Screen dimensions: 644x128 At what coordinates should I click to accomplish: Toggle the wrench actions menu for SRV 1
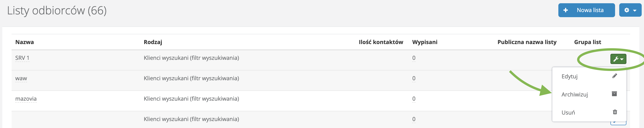tap(618, 59)
